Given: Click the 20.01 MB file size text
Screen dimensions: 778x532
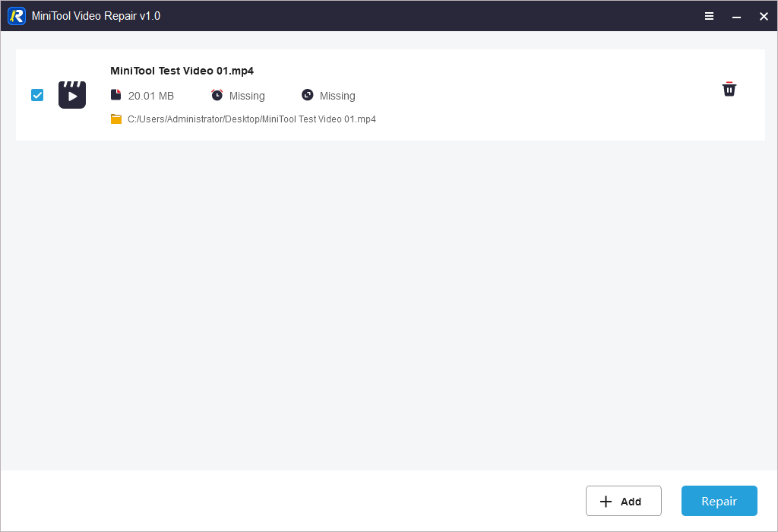Looking at the screenshot, I should pyautogui.click(x=151, y=96).
